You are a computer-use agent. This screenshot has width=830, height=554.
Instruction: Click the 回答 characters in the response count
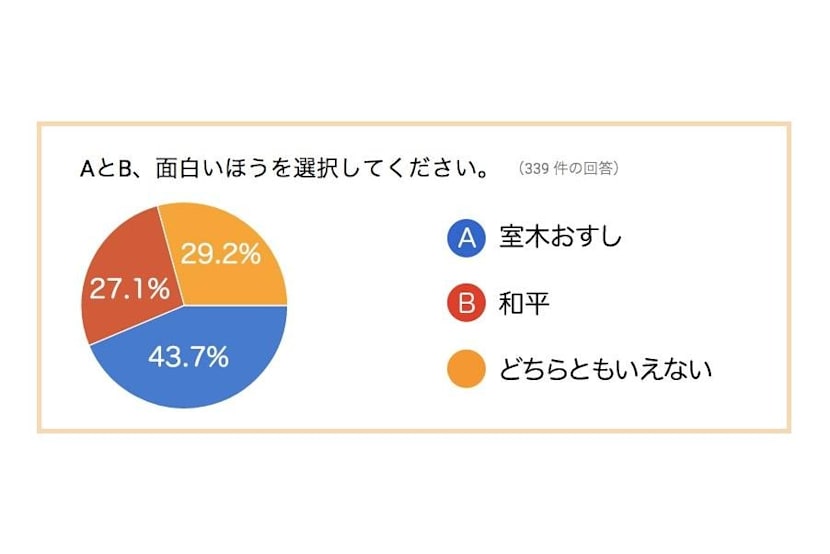point(598,168)
